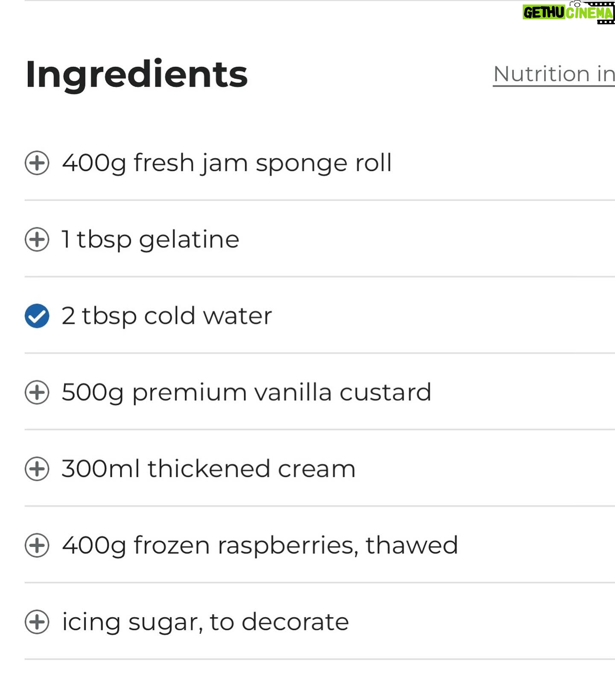This screenshot has height=700, width=615.
Task: Click the film strip graphic in the logo
Action: point(603,12)
